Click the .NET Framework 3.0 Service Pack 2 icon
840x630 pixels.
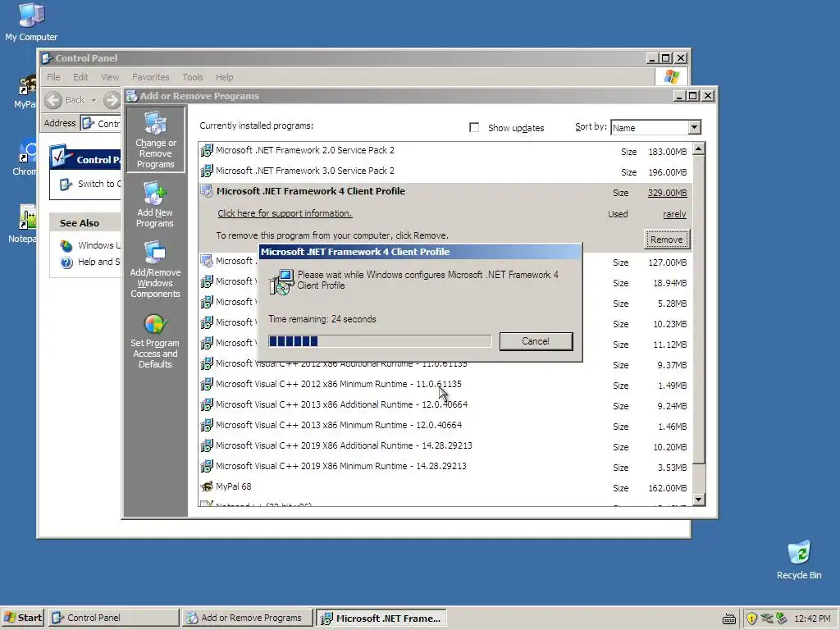click(207, 171)
